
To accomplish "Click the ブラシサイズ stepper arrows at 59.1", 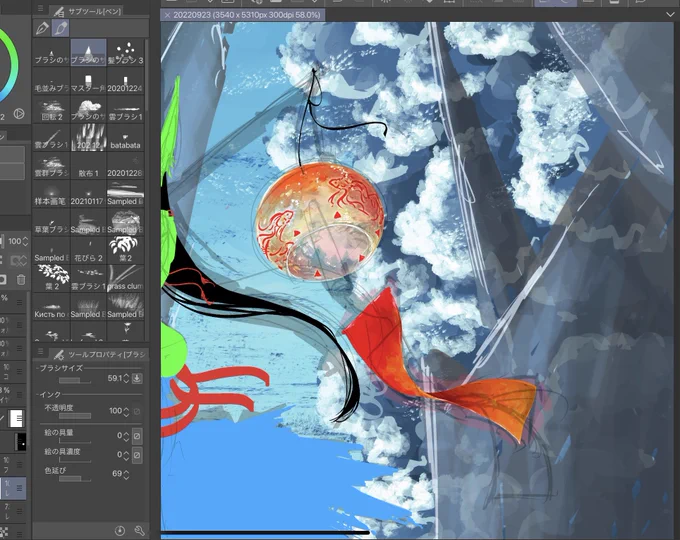I will (x=126, y=378).
